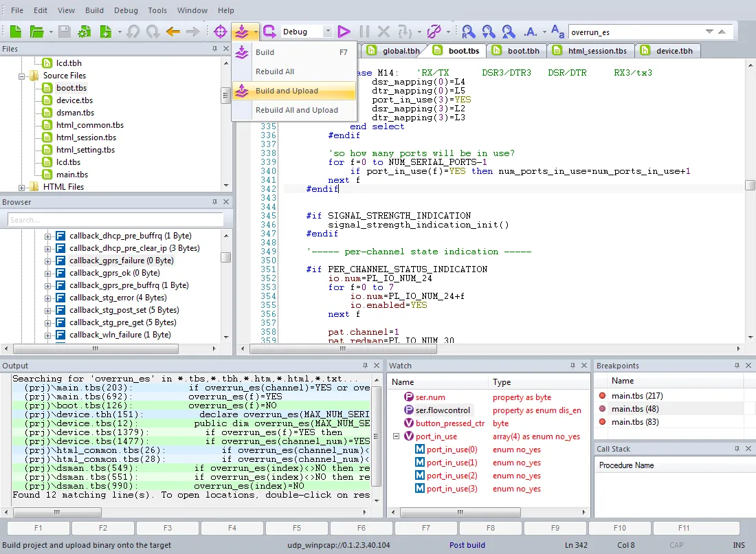Toggle breakpoint at main.tbs (217)
Screen dimensions: 756x554
[x=603, y=396]
